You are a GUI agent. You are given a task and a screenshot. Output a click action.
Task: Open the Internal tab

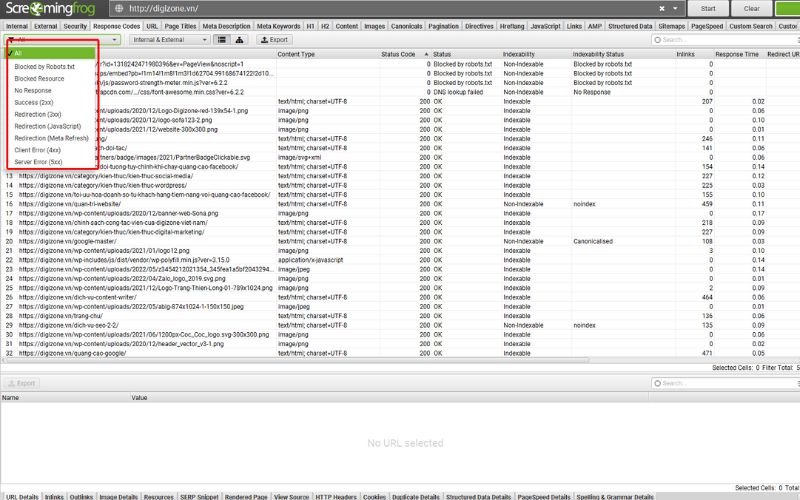pyautogui.click(x=17, y=26)
